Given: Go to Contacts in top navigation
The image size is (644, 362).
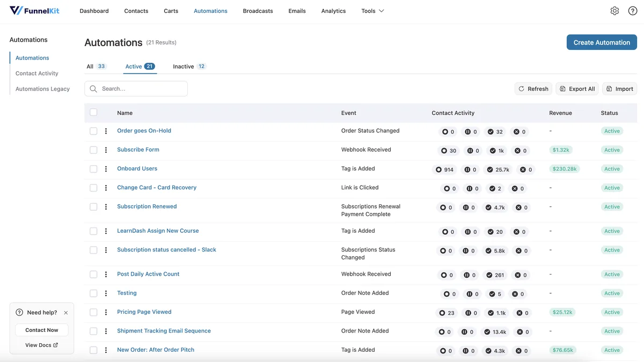Looking at the screenshot, I should click(x=136, y=11).
